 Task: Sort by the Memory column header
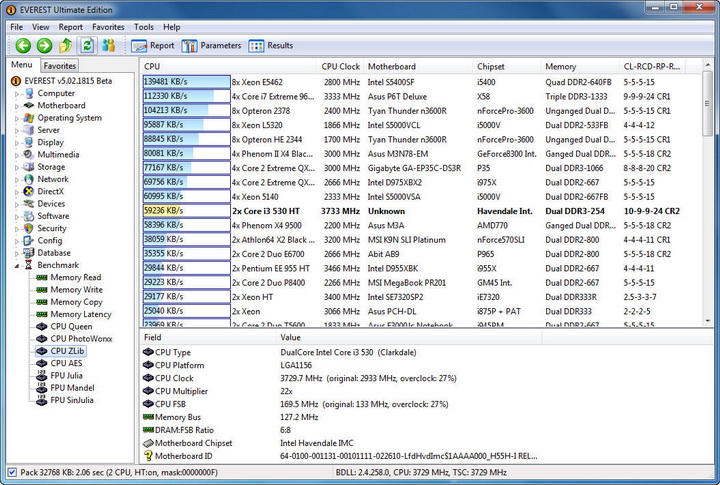click(580, 67)
